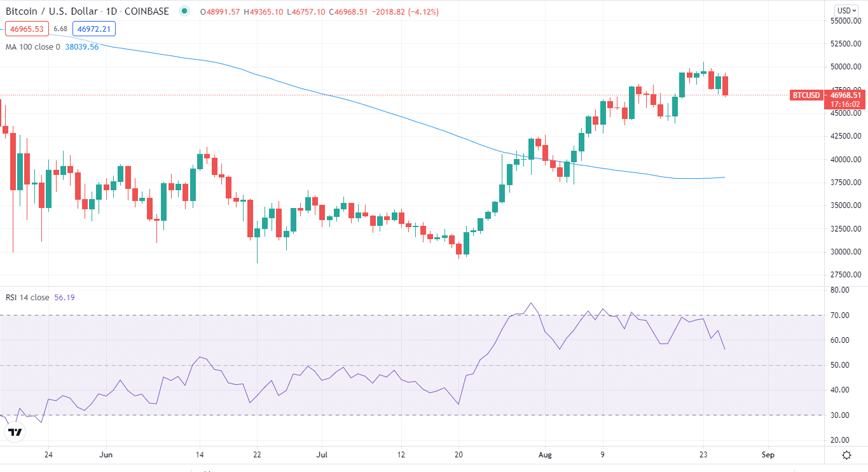
Task: Click the red sell price 46965.53
Action: [x=27, y=29]
